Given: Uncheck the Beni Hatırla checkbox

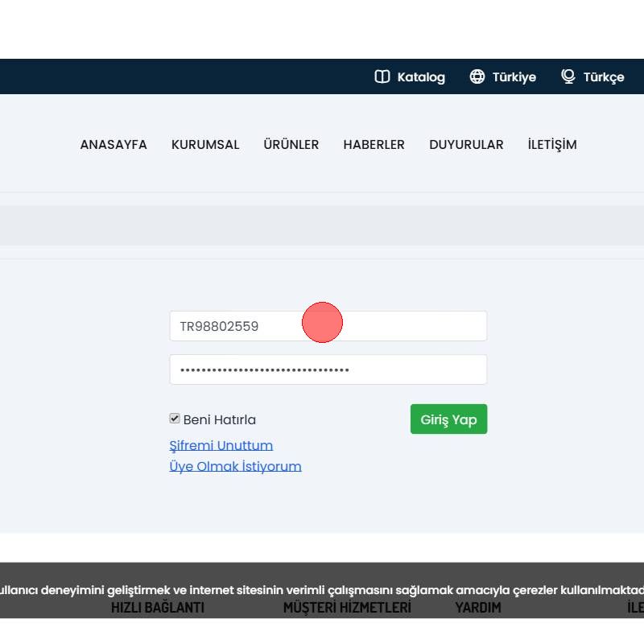Looking at the screenshot, I should click(x=175, y=419).
